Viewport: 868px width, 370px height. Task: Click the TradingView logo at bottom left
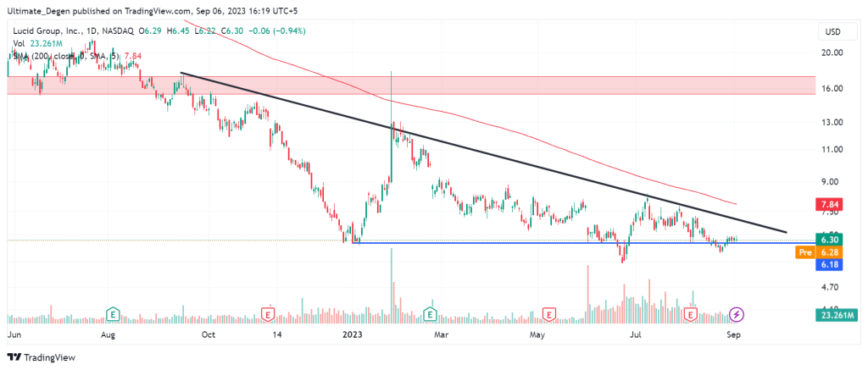coord(41,357)
